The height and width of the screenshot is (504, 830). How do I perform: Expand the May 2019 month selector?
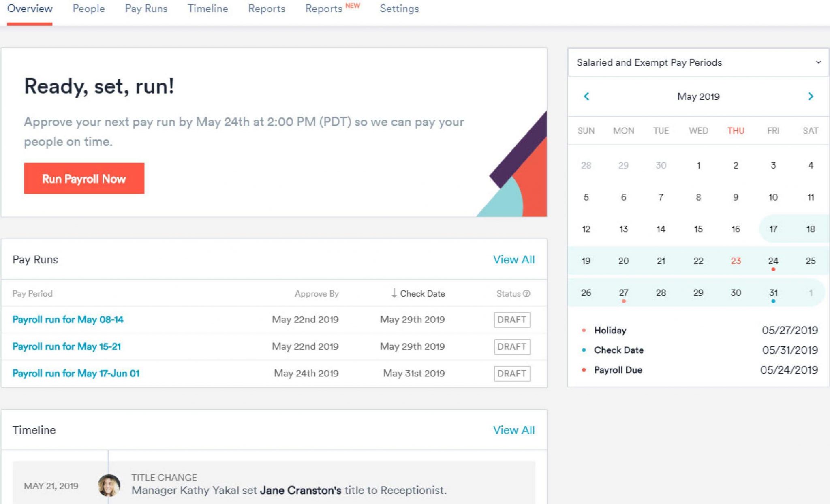pyautogui.click(x=698, y=96)
